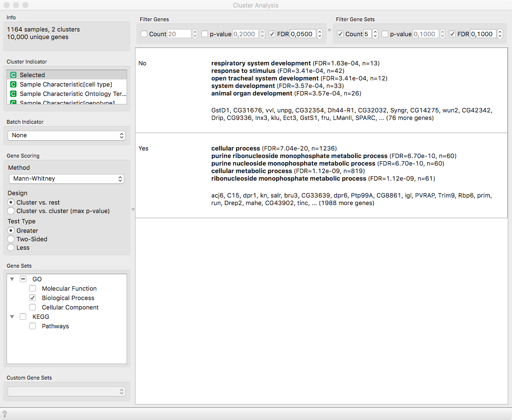Check the Molecular Function gene set
512x420 pixels.
tap(32, 288)
